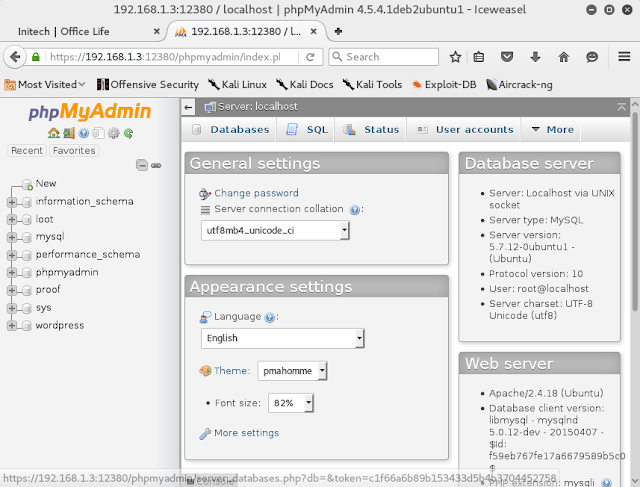Expand the proof database node
The height and width of the screenshot is (487, 640).
pyautogui.click(x=12, y=290)
